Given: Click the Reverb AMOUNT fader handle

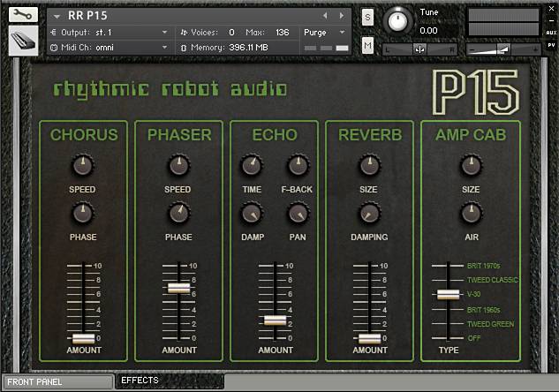Looking at the screenshot, I should pos(369,338).
